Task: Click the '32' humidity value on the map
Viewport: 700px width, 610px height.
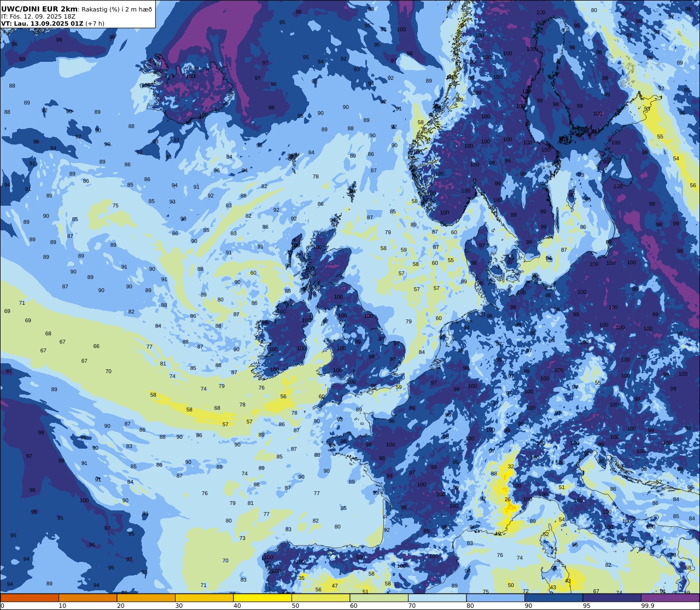Action: pos(511,467)
